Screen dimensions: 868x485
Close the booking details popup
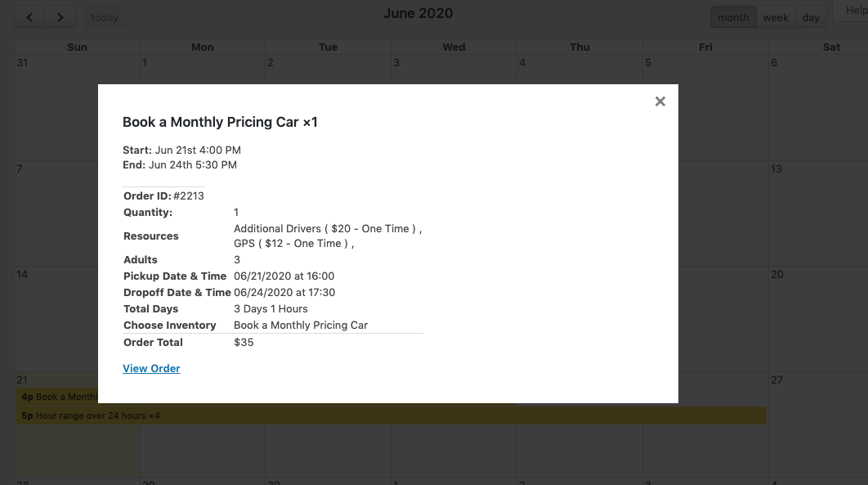660,101
